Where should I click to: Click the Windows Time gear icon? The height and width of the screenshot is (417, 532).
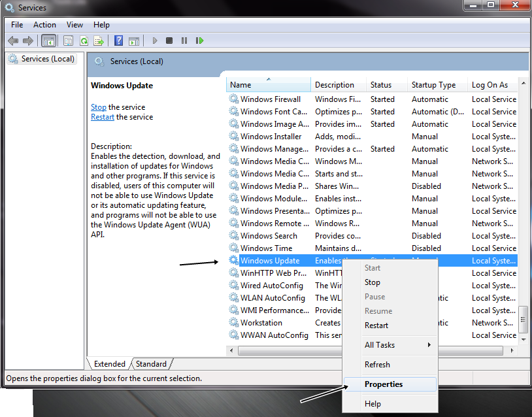[x=233, y=248]
